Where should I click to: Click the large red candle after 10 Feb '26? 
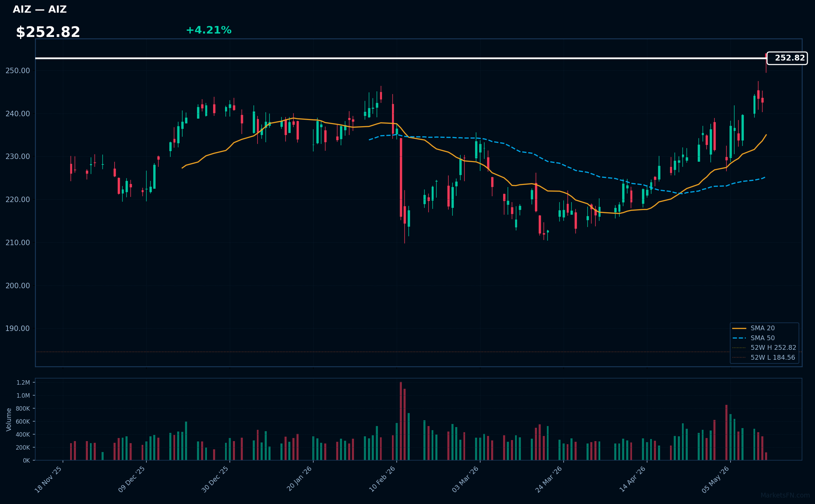click(x=401, y=177)
